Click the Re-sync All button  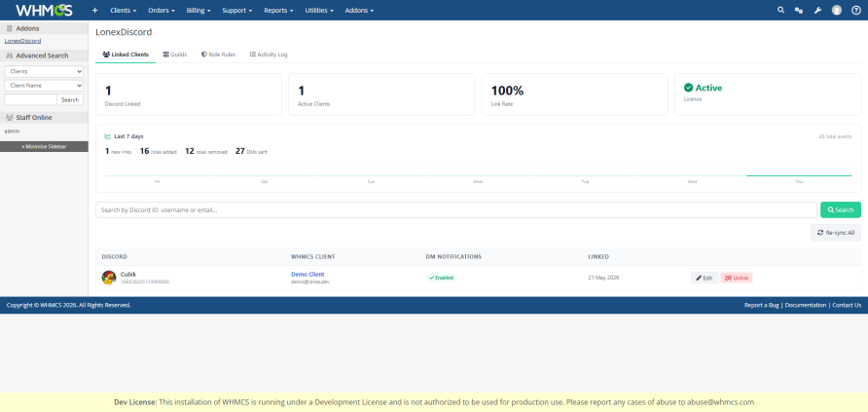(x=836, y=233)
